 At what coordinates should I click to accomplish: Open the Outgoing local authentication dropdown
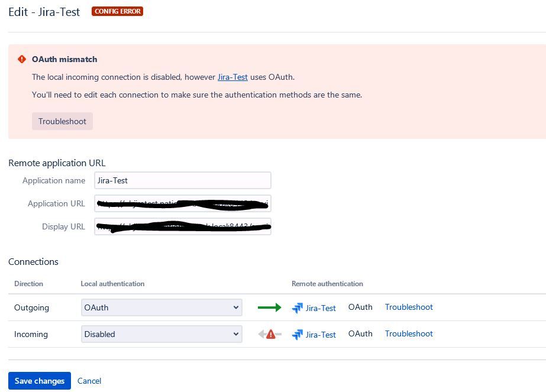click(161, 307)
